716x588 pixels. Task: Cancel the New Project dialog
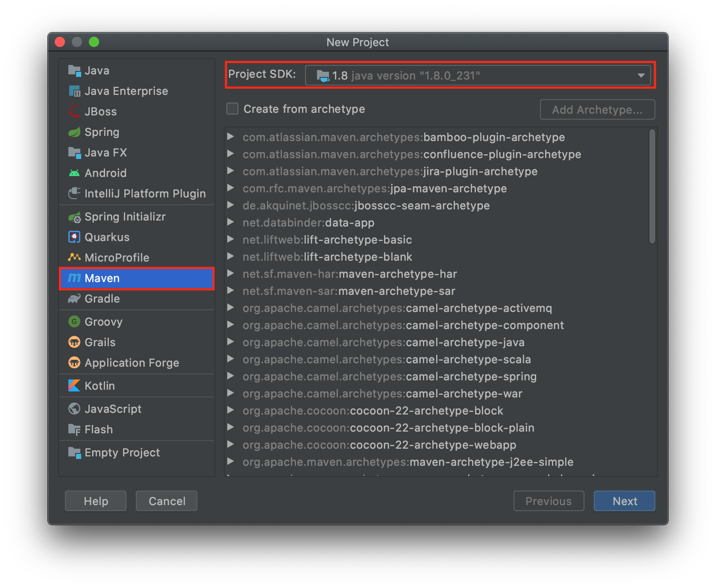tap(167, 501)
